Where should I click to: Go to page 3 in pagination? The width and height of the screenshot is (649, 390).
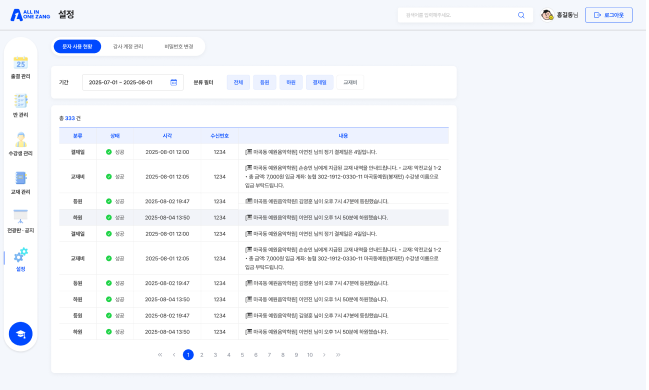pos(215,355)
